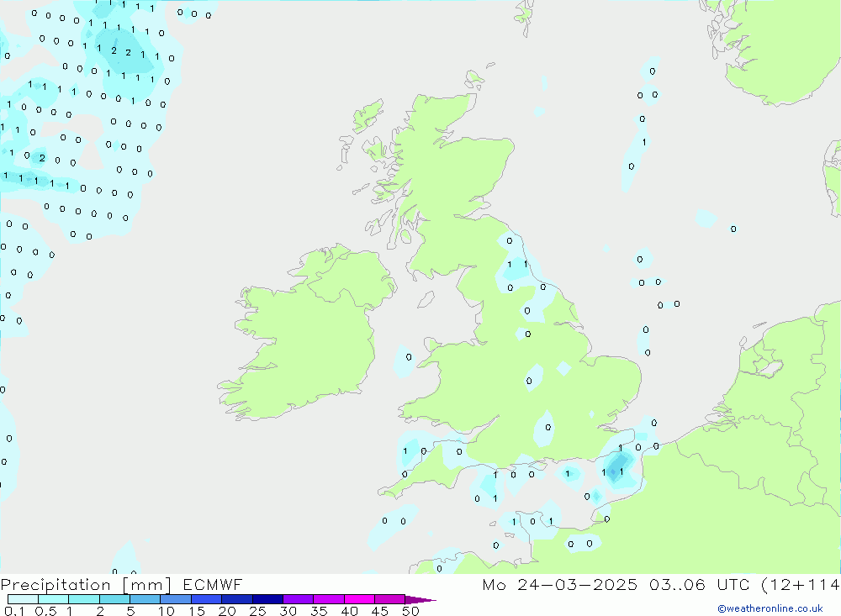The image size is (841, 616).
Task: Click the '35' legend scale label
Action: [319, 611]
